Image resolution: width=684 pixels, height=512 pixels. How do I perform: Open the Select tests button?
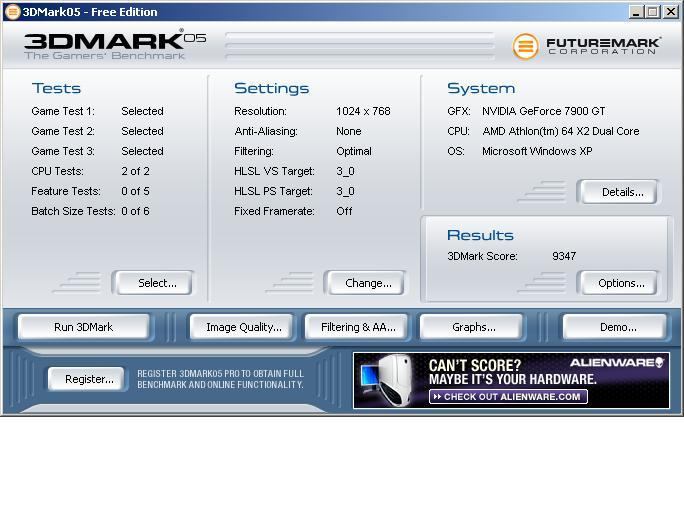pos(152,283)
